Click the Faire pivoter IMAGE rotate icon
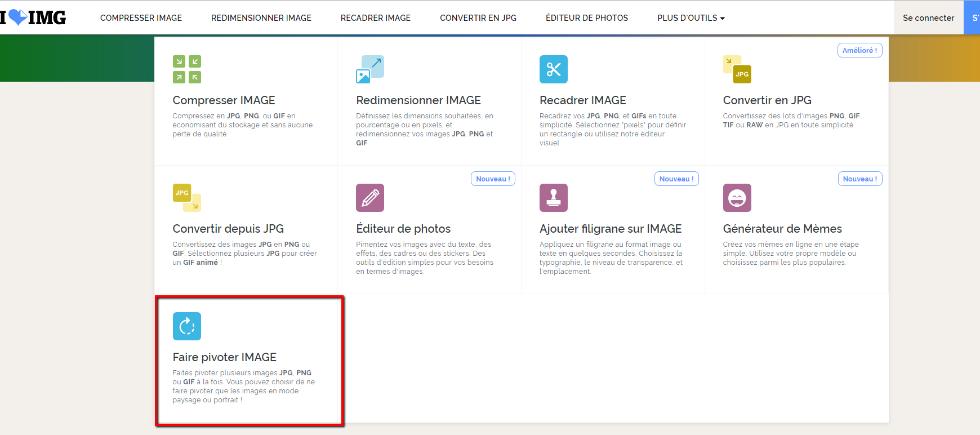980x435 pixels. pos(187,326)
